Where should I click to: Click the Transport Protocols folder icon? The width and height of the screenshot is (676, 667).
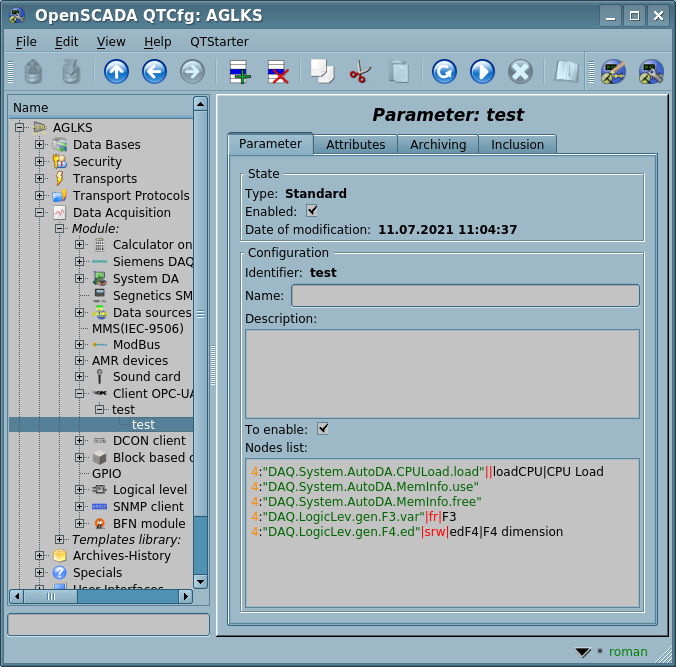[x=59, y=195]
